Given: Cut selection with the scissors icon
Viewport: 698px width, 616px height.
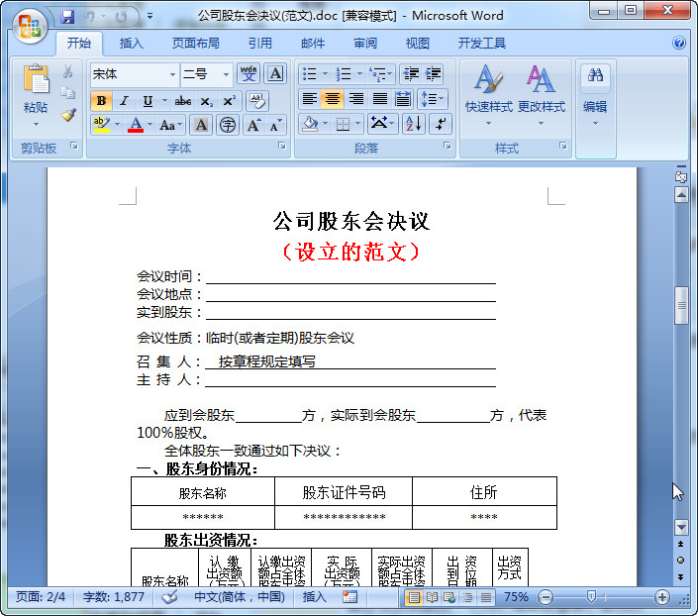Looking at the screenshot, I should point(67,71).
